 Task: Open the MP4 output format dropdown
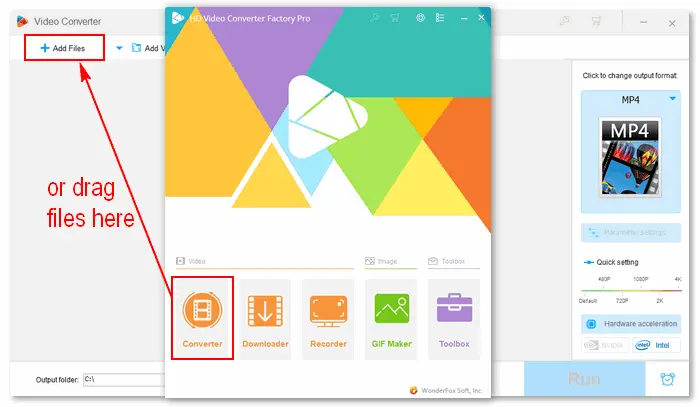(672, 99)
